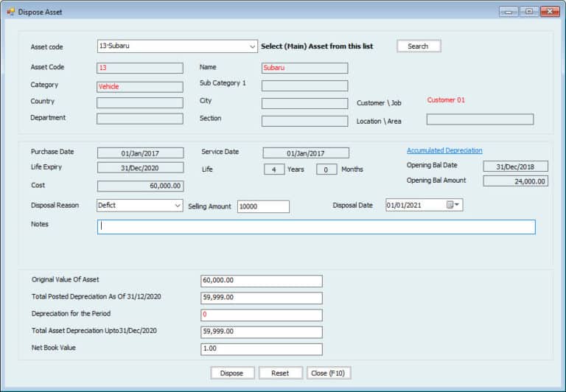Open the Disposal Reason dropdown
566x392 pixels.
(178, 206)
